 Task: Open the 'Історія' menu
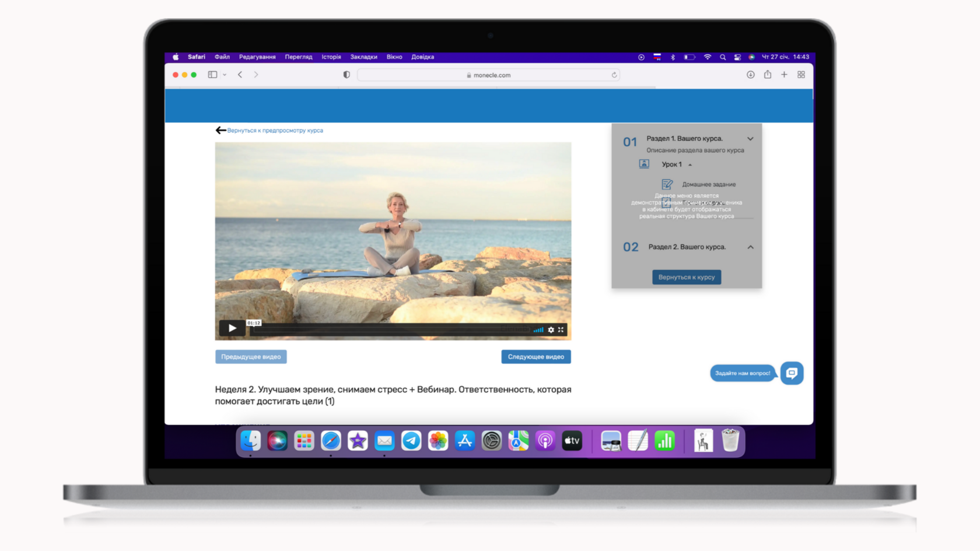tap(331, 57)
